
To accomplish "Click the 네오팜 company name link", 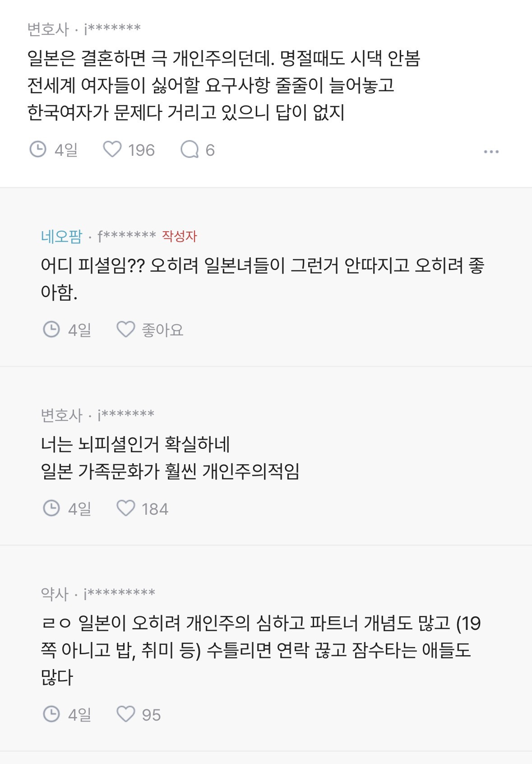I will [x=61, y=236].
